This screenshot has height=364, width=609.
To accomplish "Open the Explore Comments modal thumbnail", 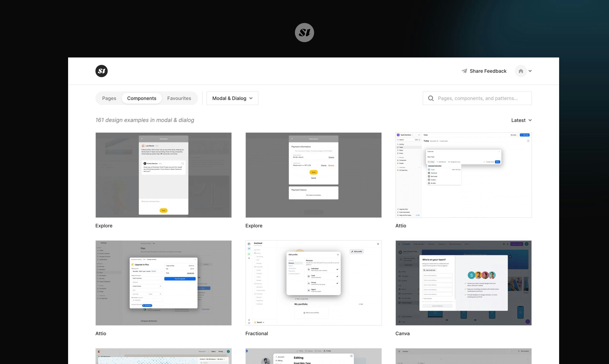I will (164, 175).
